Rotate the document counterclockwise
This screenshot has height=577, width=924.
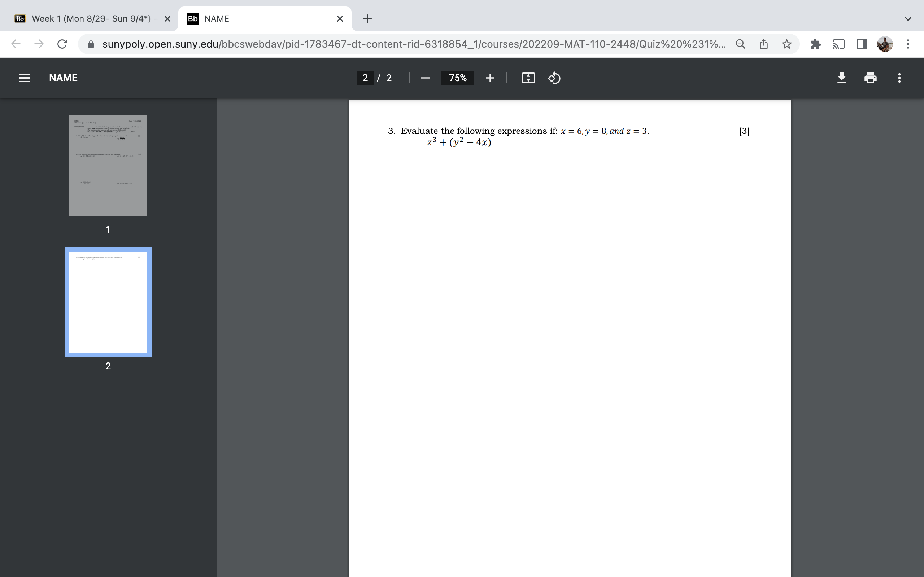pos(554,78)
